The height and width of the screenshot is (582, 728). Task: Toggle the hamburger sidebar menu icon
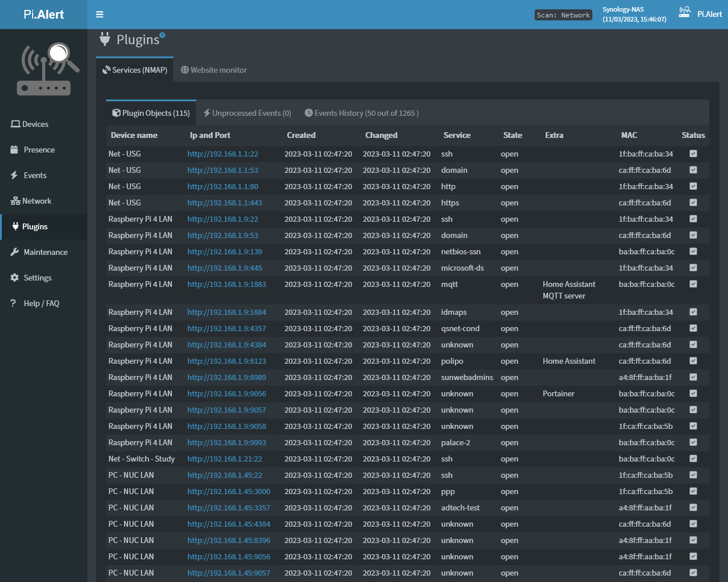click(100, 15)
